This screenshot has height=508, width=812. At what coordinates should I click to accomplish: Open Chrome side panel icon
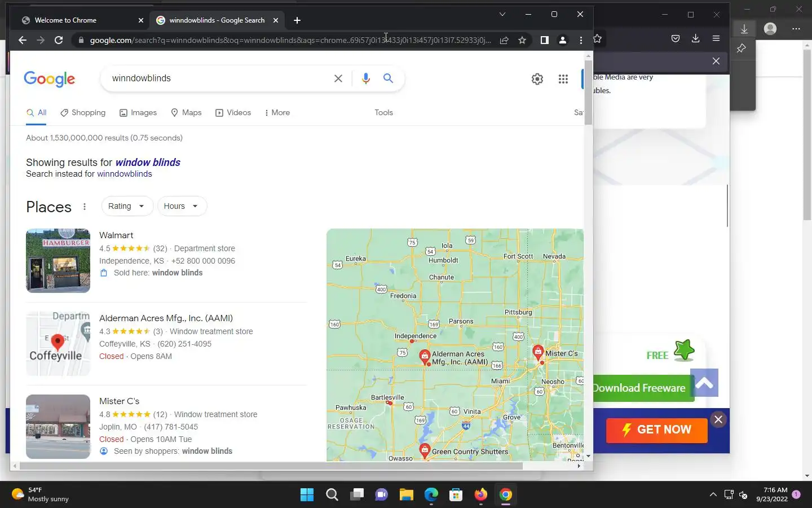(544, 40)
